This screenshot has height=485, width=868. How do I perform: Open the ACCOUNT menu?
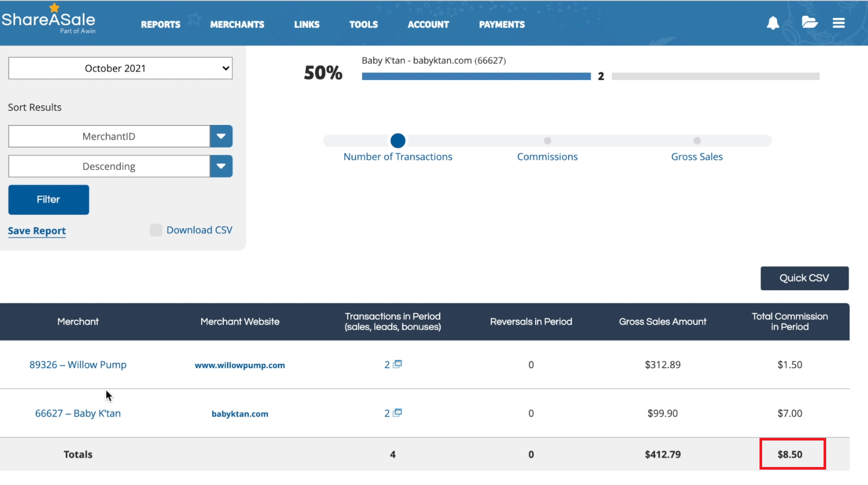coord(428,24)
